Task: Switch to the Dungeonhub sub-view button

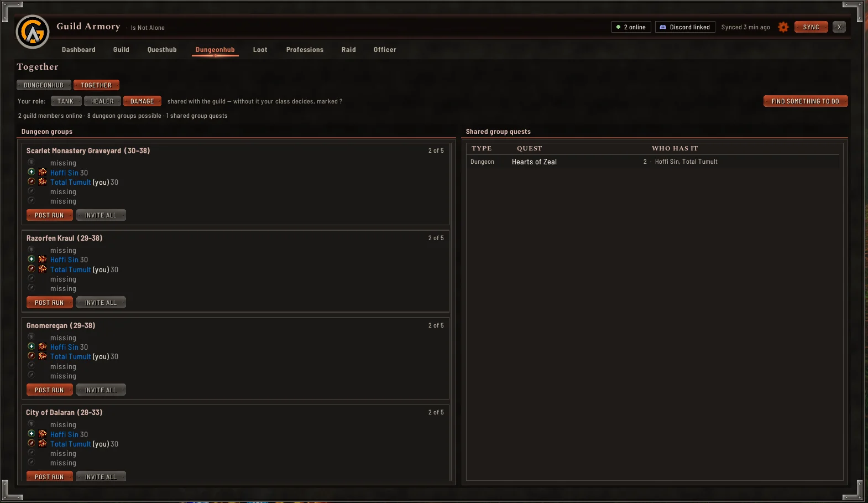Action: click(x=44, y=85)
